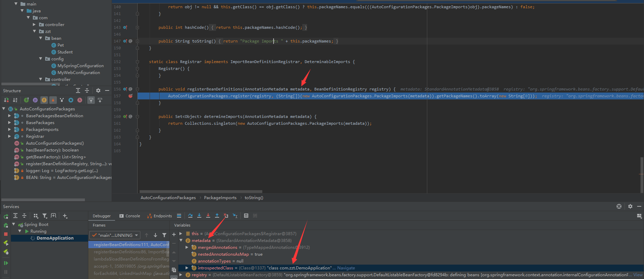Screen dimensions: 644x279
Task: Open Evaluate Expression calculator icon
Action: pyautogui.click(x=246, y=216)
